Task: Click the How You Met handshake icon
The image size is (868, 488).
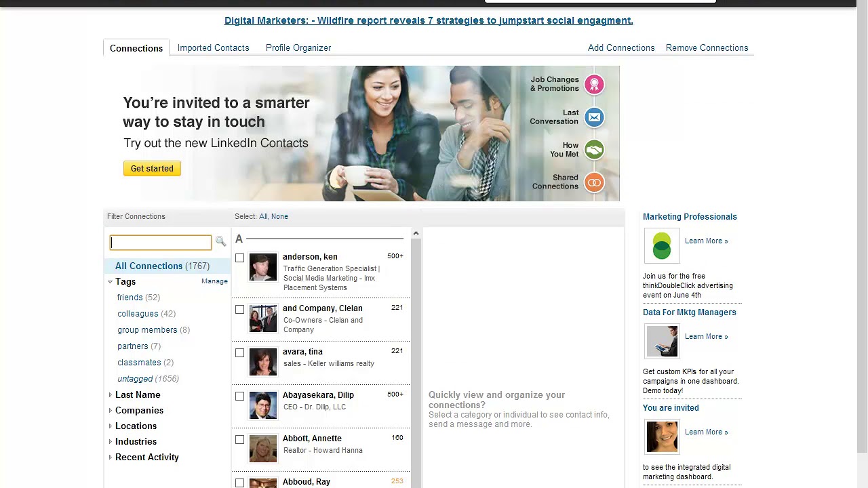Action: [594, 150]
